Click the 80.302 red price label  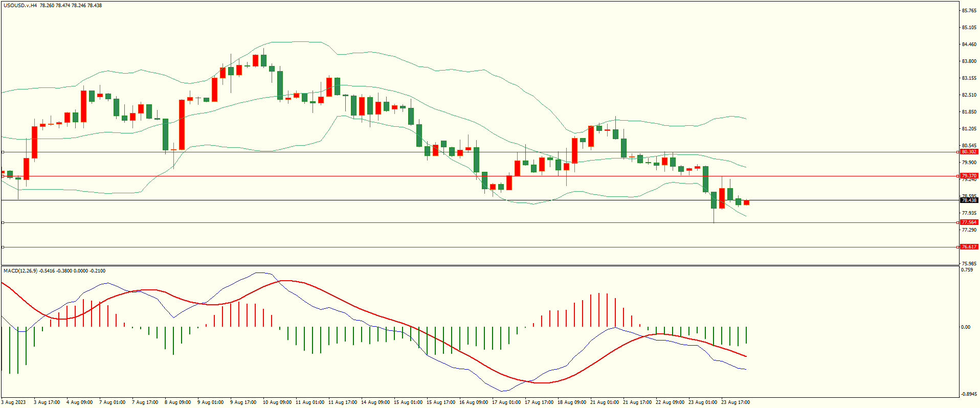coord(969,152)
